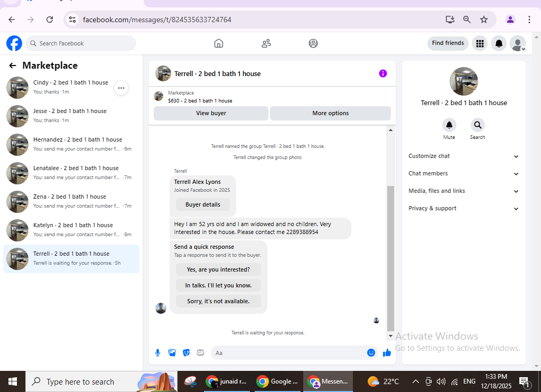Click the Facebook logo icon
The width and height of the screenshot is (541, 392).
pos(14,43)
